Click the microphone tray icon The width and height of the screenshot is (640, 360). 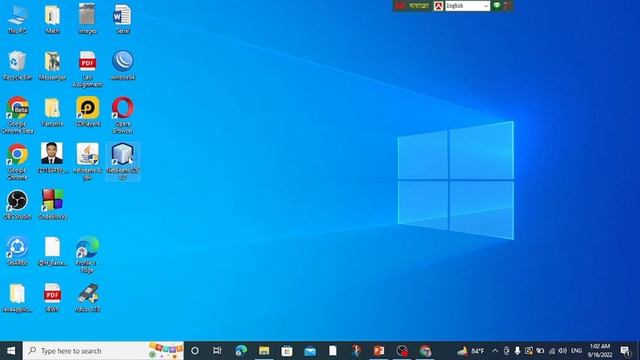click(x=517, y=351)
